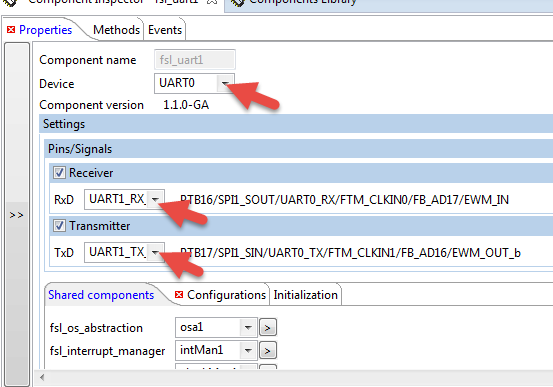The image size is (553, 387).
Task: Click the PTB17 TxD pin description text
Action: pos(350,253)
